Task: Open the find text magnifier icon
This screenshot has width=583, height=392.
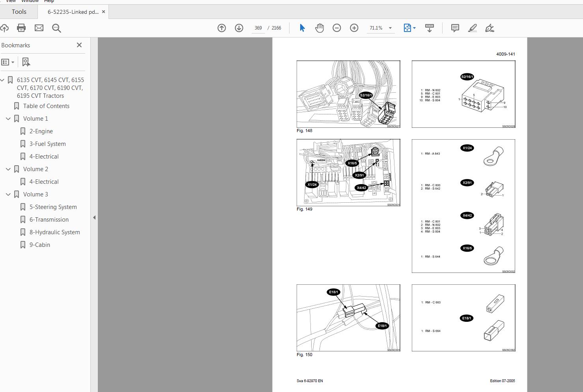Action: click(56, 28)
